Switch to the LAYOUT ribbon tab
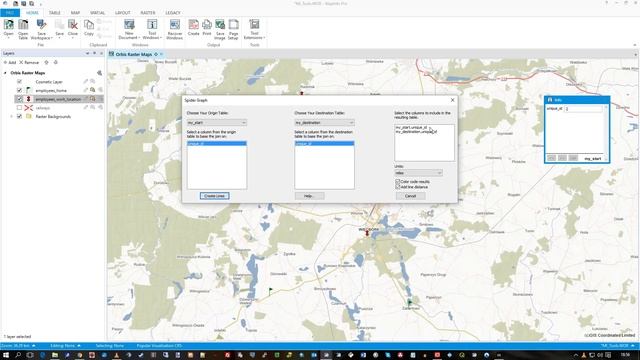This screenshot has height=360, width=640. pyautogui.click(x=122, y=13)
